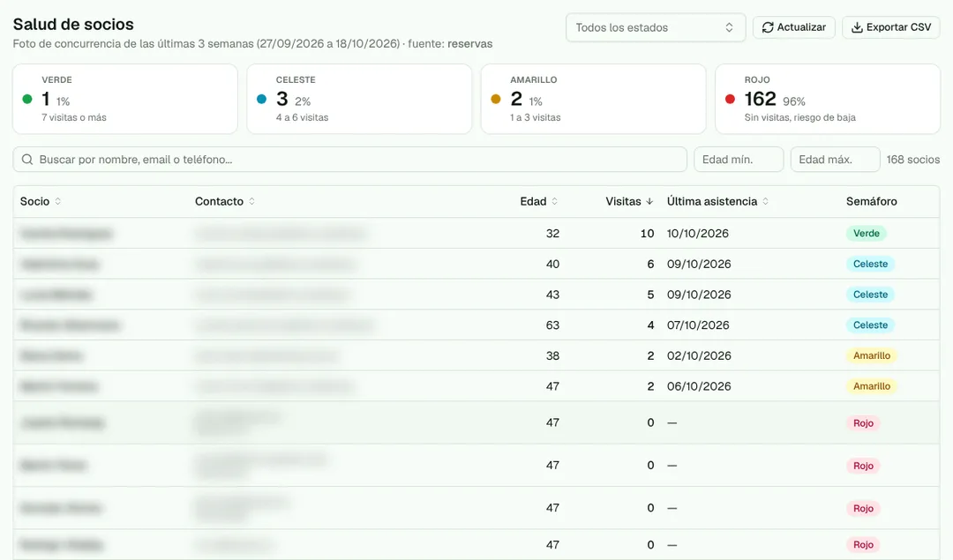Click Celeste badge in 09/10/2026 age 40 row

tap(870, 264)
